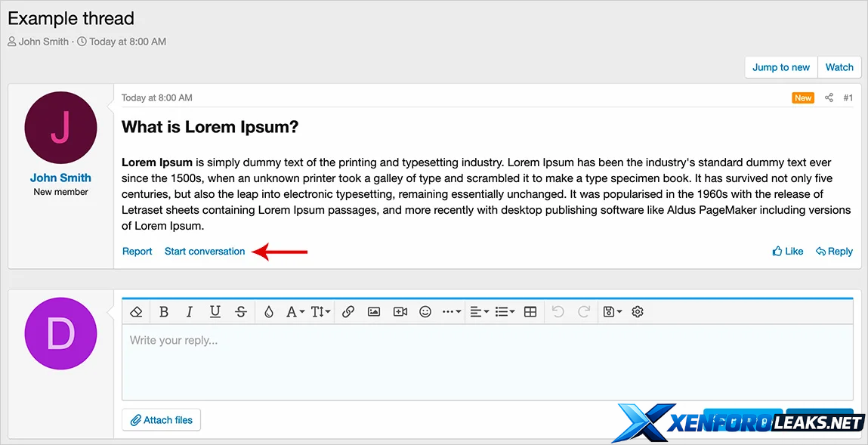This screenshot has width=868, height=445.
Task: Click the insert table icon
Action: (530, 311)
